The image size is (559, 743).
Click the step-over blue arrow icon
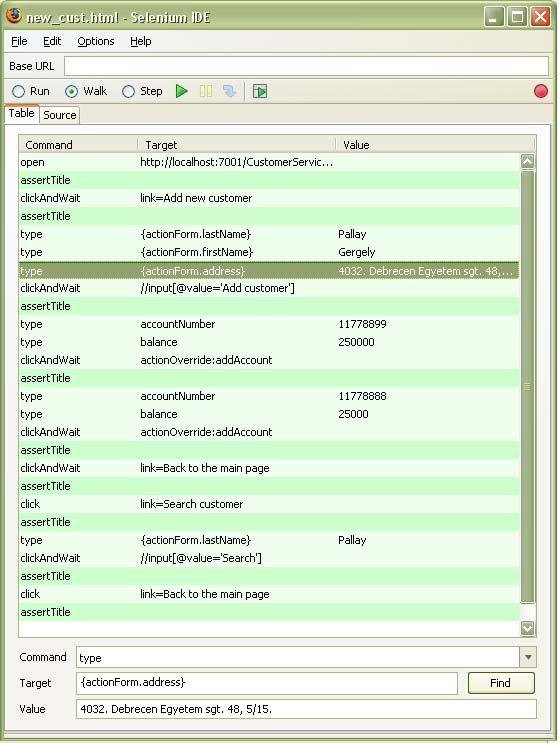229,91
